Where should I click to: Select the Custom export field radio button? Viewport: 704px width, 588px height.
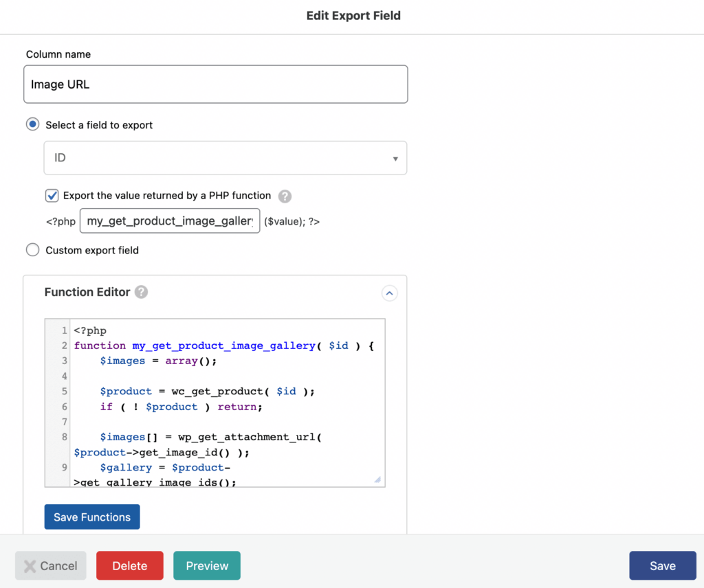pyautogui.click(x=32, y=249)
